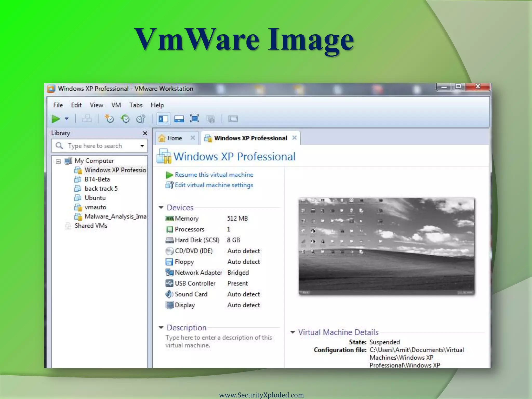This screenshot has width=532, height=399.
Task: Select My Computer in the library
Action: (x=94, y=161)
